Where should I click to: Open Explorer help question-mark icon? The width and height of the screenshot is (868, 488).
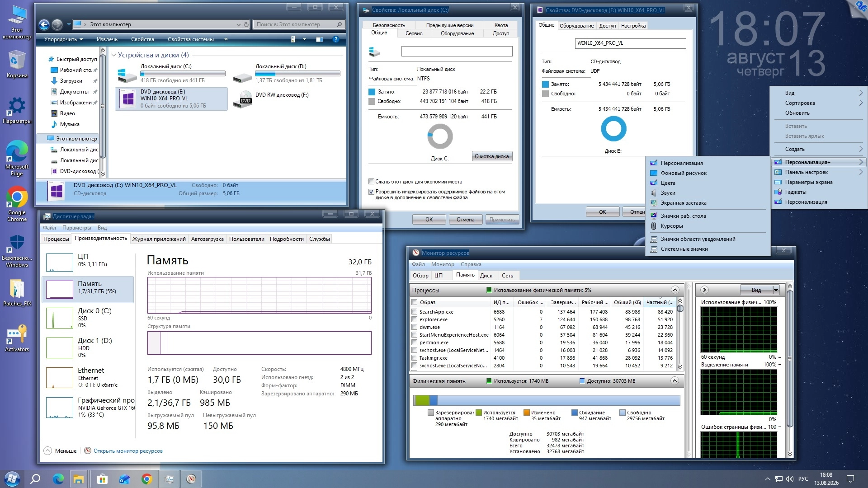pyautogui.click(x=335, y=39)
